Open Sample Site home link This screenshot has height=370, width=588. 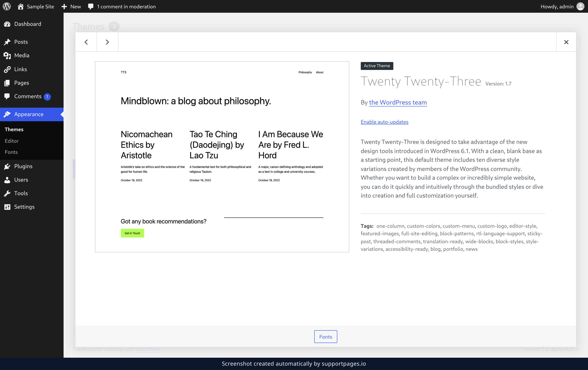[x=36, y=6]
